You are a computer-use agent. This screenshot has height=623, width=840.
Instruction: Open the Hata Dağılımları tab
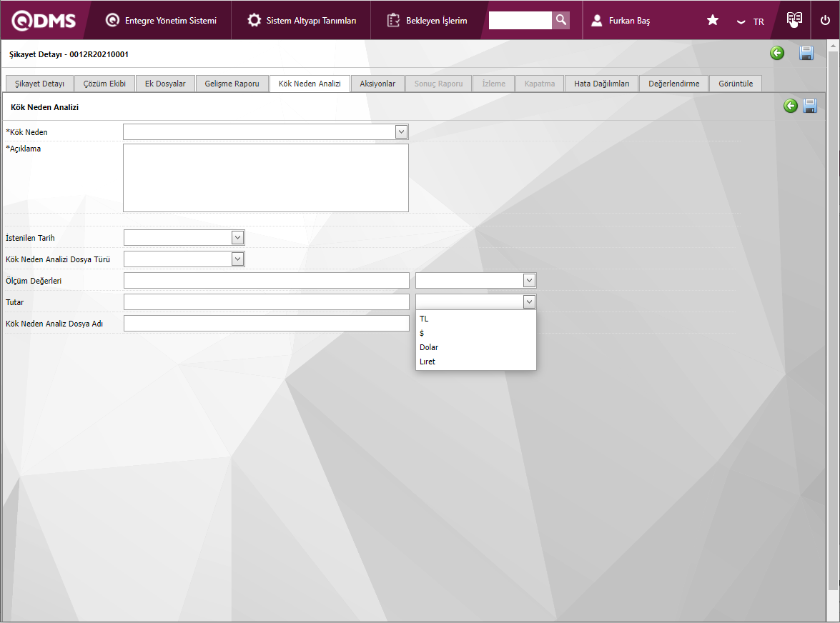tap(602, 84)
